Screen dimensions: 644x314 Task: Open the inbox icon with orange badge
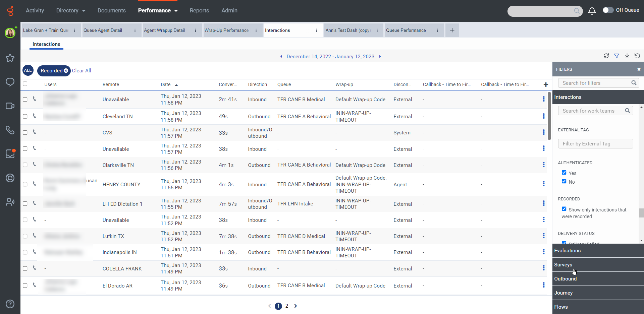click(10, 154)
